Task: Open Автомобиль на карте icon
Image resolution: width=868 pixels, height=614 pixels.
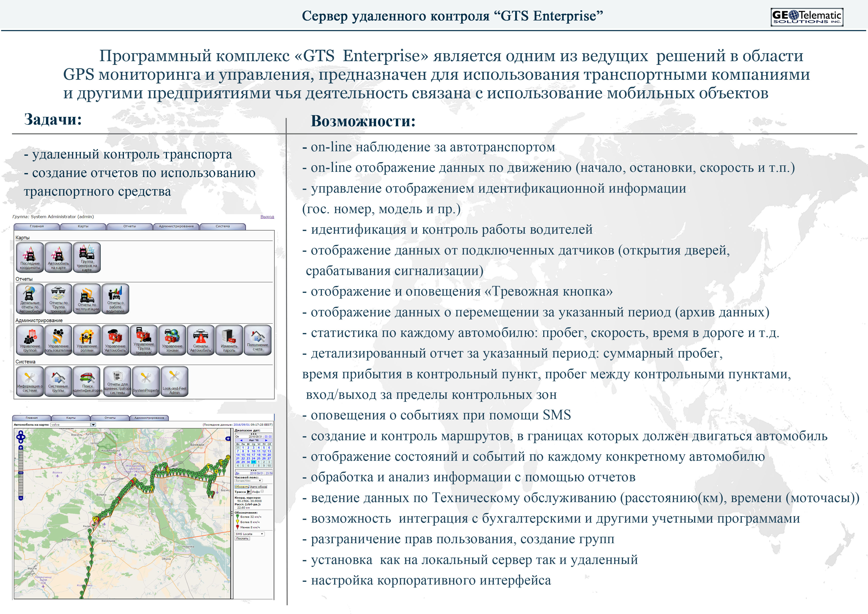Action: tap(58, 257)
